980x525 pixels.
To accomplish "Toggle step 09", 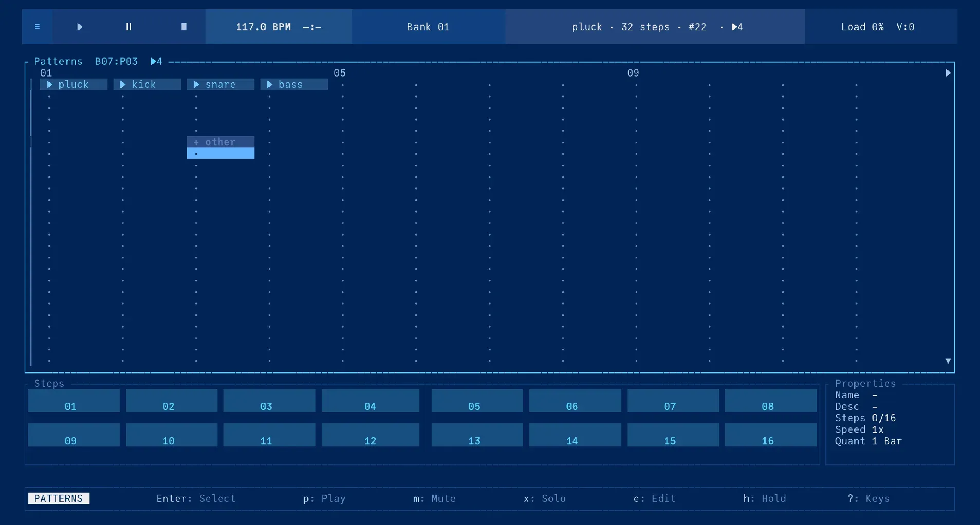I will coord(74,435).
